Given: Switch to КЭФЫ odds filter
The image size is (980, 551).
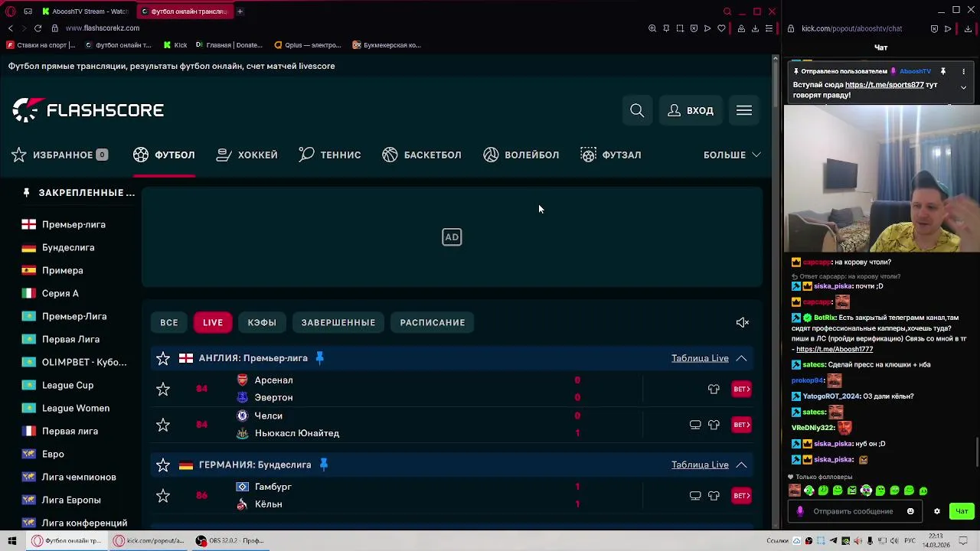Looking at the screenshot, I should click(262, 322).
